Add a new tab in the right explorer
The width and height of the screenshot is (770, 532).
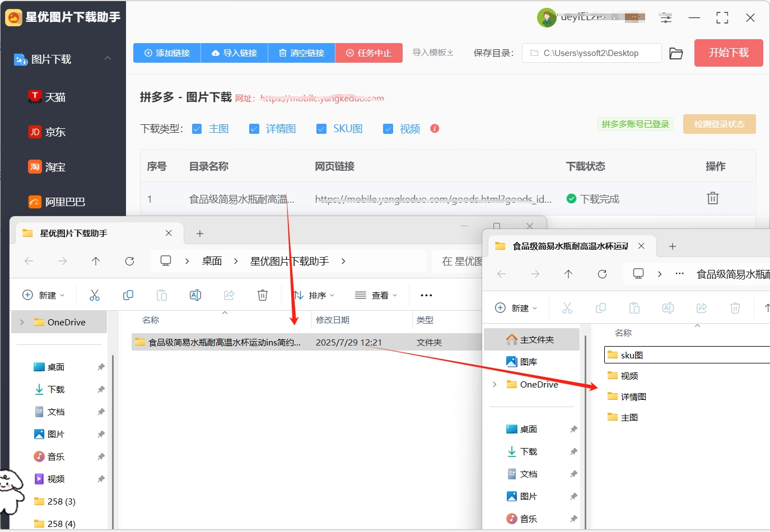point(673,246)
